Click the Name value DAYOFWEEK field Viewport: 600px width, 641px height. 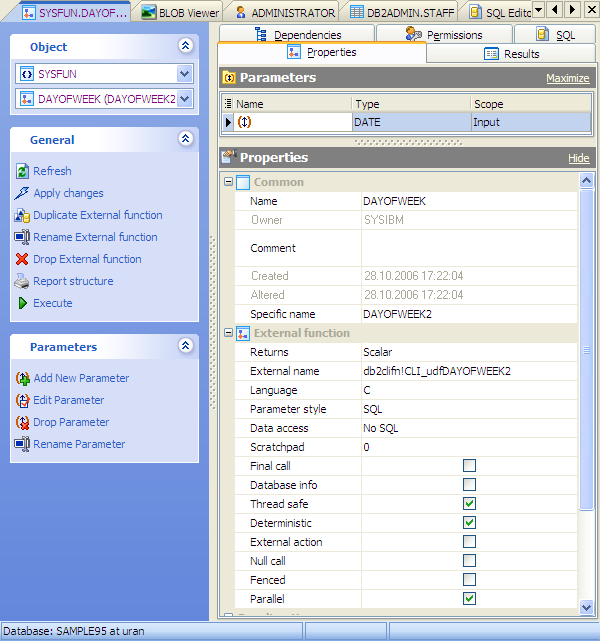(x=469, y=201)
